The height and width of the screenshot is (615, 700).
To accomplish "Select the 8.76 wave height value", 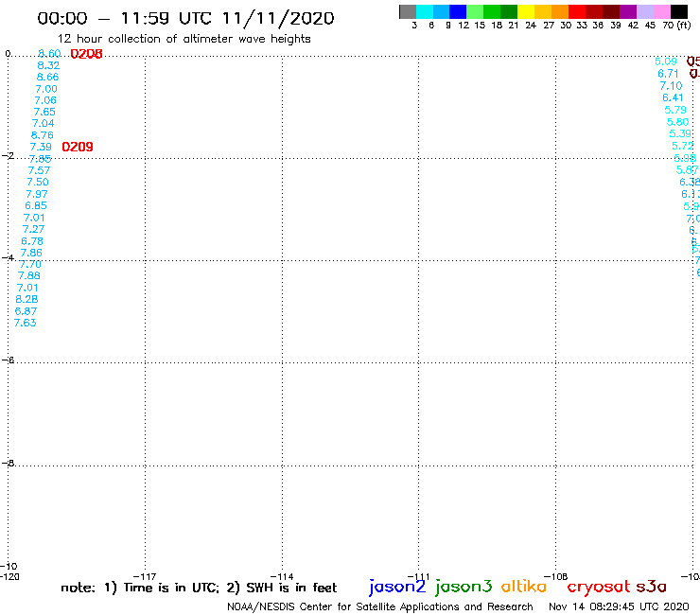I will [x=43, y=135].
